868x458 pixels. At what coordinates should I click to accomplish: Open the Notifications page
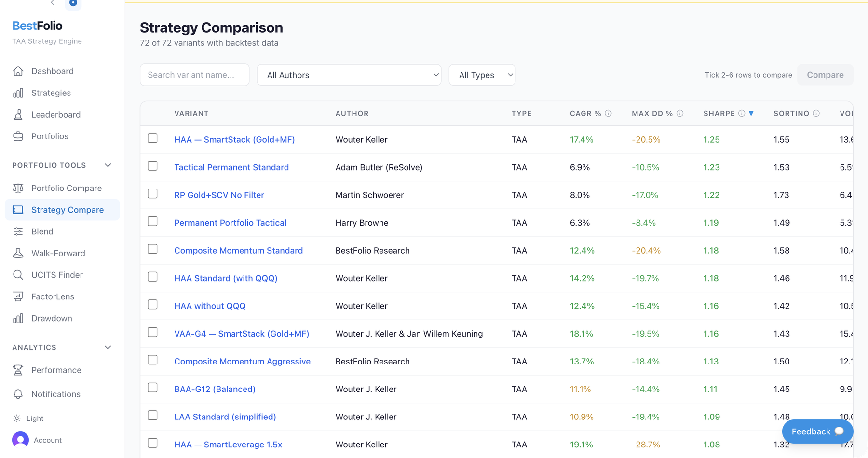click(55, 394)
